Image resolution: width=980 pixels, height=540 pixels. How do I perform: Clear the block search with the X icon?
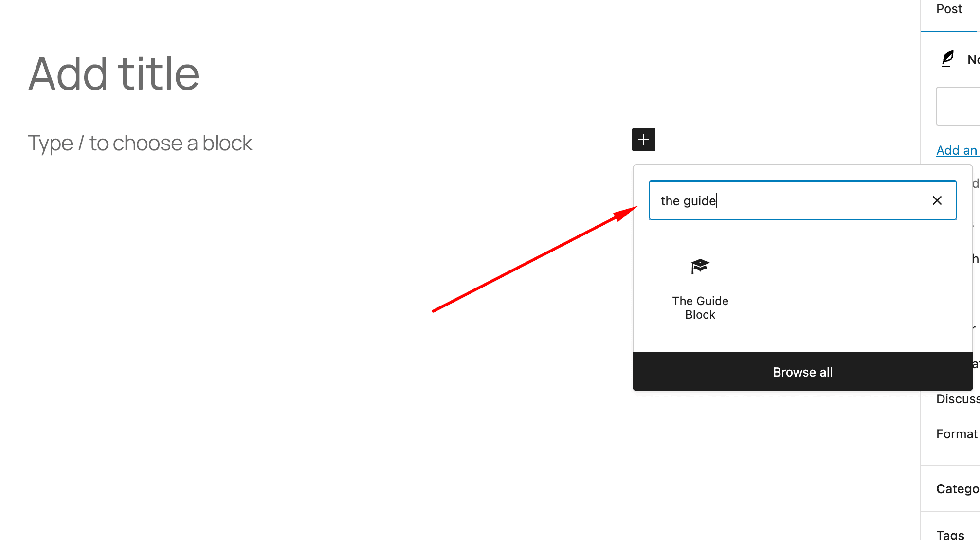937,200
